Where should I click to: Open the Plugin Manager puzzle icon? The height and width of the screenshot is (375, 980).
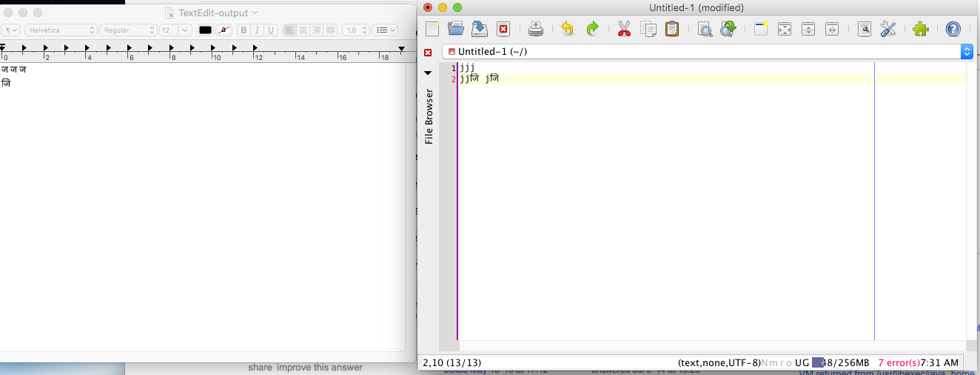[x=920, y=29]
